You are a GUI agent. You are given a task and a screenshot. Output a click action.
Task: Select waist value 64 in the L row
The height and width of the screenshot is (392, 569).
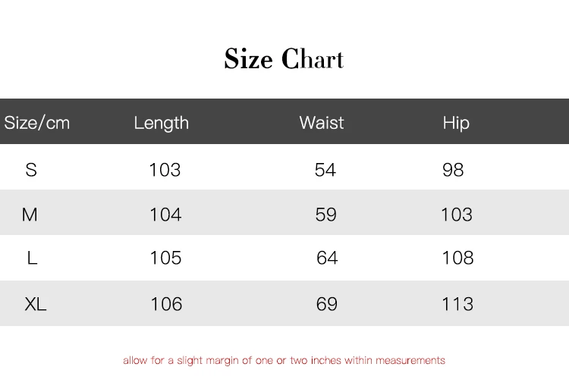[x=327, y=259]
